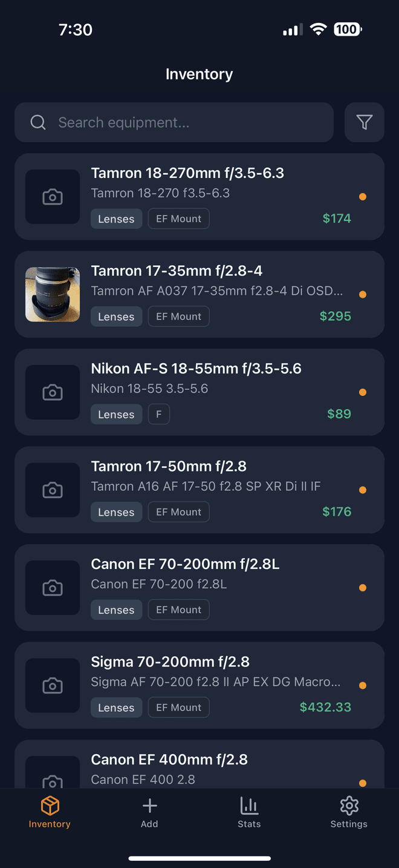Tap camera placeholder for Sigma 70-200mm
The height and width of the screenshot is (868, 399).
53,685
